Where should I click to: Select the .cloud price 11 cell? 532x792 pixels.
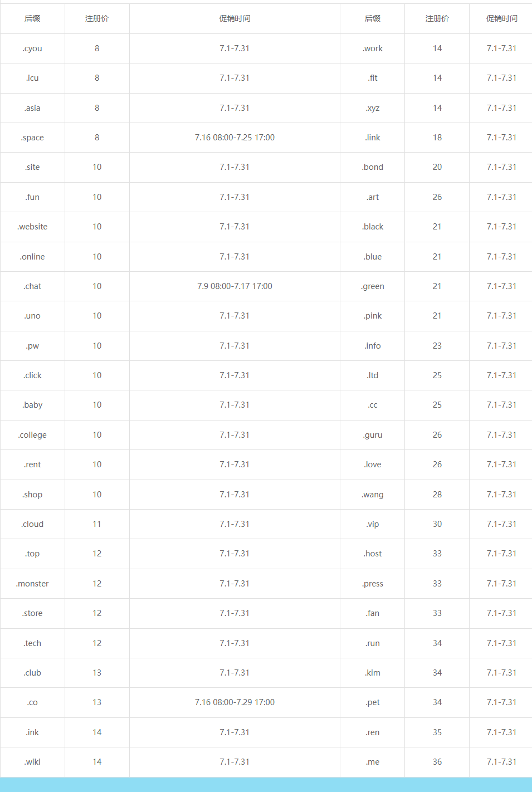click(x=97, y=524)
